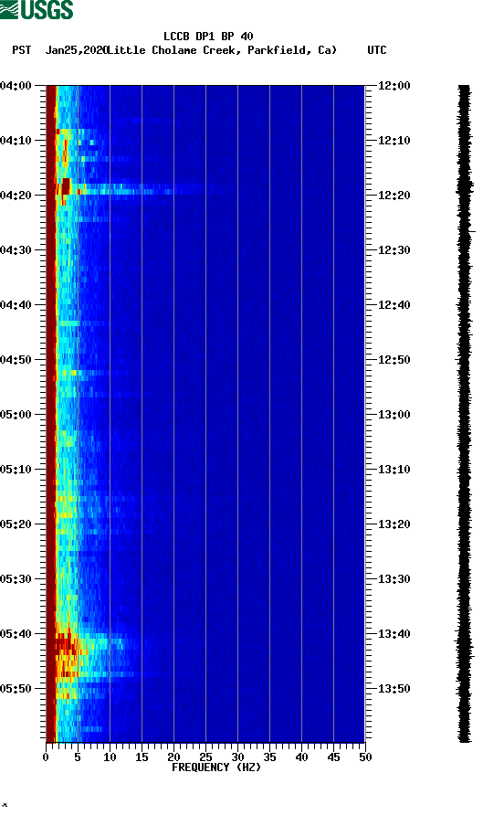
Task: Click the 0 Hz frequency axis label
Action: 46,757
